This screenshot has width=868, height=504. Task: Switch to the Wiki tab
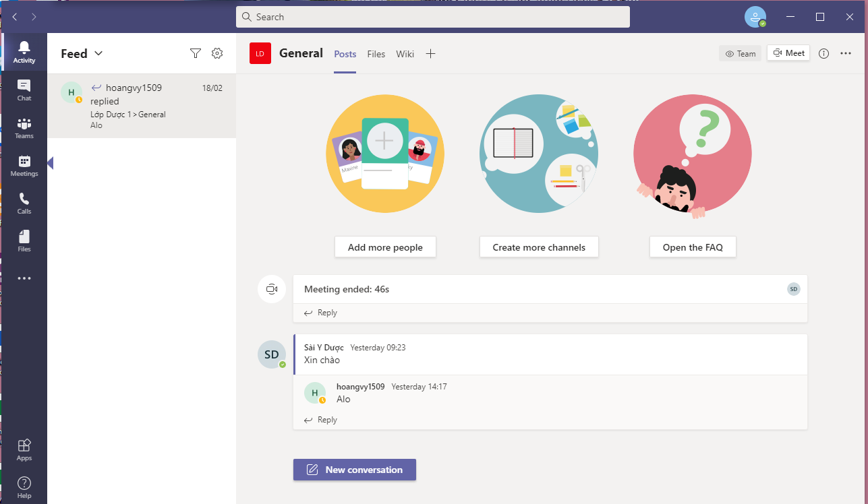[x=405, y=54]
